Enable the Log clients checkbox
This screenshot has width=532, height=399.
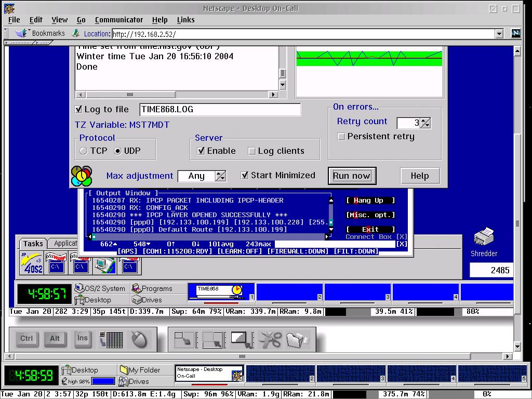tap(252, 151)
